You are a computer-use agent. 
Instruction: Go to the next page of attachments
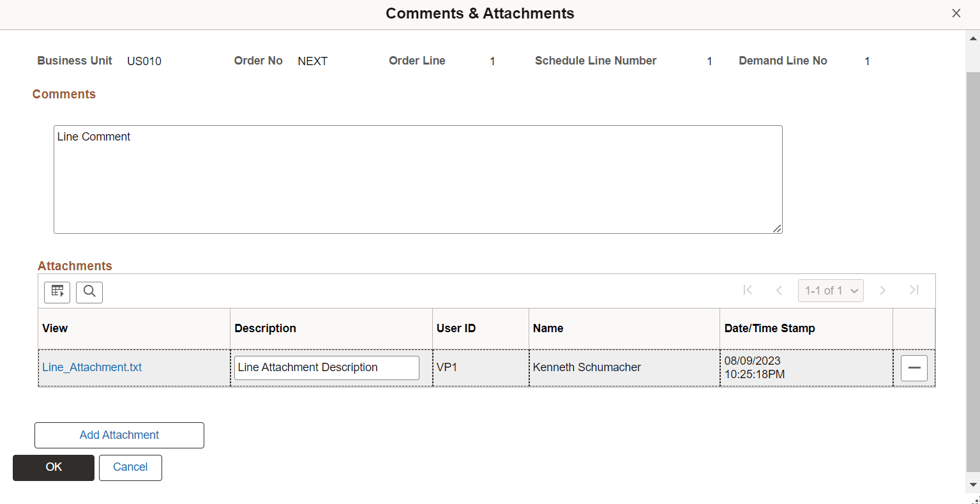[x=882, y=290]
